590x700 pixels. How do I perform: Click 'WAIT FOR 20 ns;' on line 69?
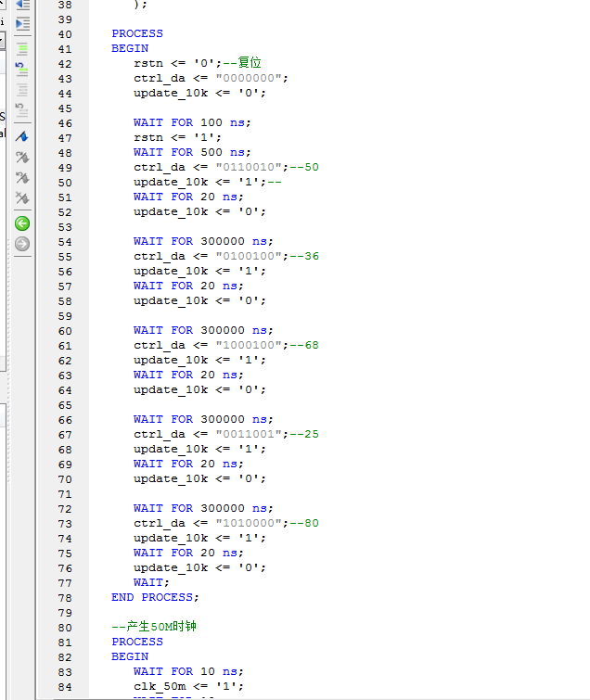pyautogui.click(x=188, y=464)
